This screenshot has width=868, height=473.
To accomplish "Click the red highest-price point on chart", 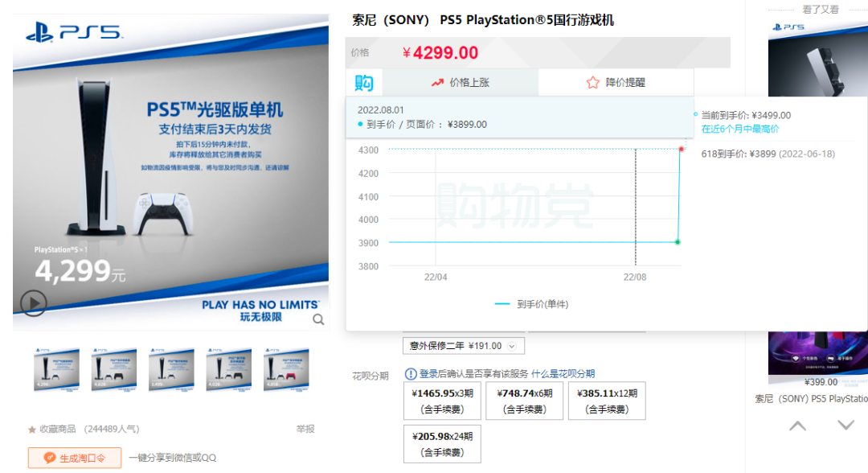I will pos(681,149).
